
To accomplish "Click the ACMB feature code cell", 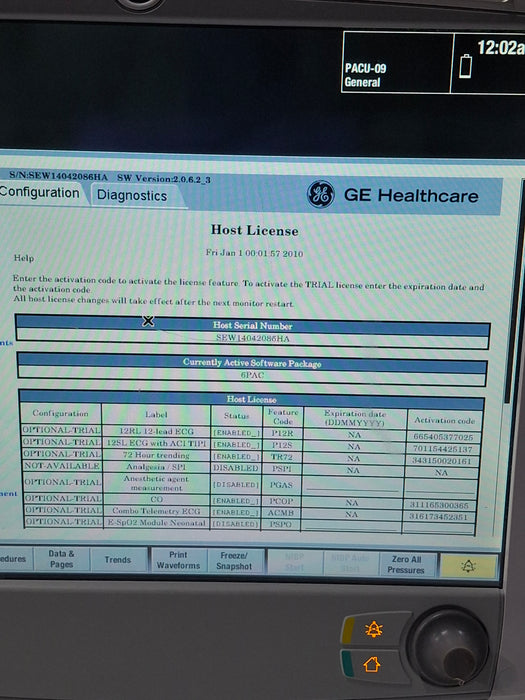I will (x=281, y=513).
